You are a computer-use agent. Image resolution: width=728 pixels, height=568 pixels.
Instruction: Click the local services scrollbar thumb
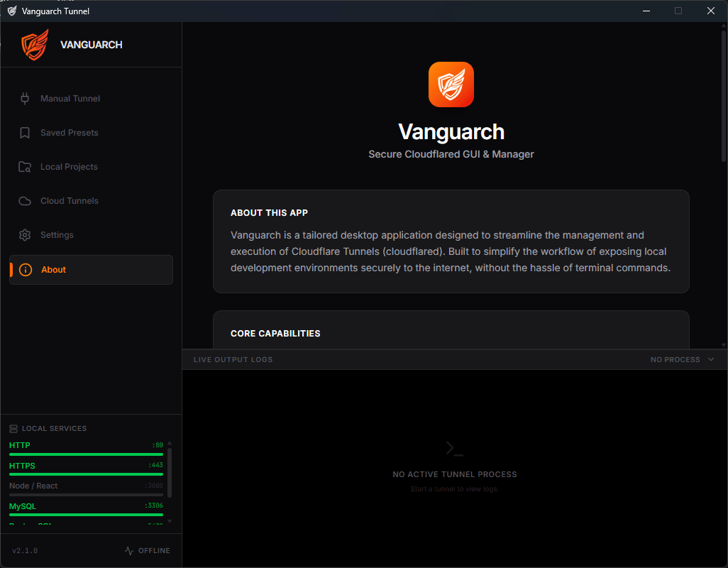point(170,473)
